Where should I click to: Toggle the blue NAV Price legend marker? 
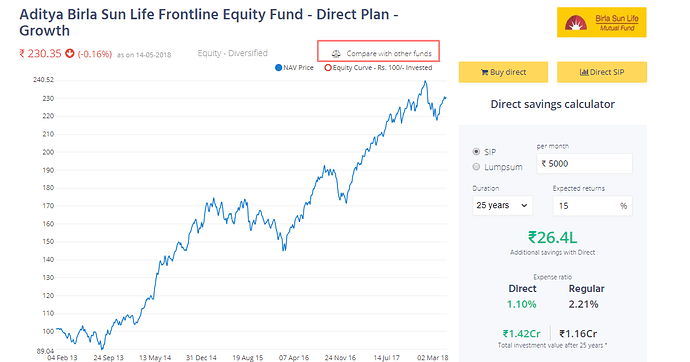(x=278, y=68)
